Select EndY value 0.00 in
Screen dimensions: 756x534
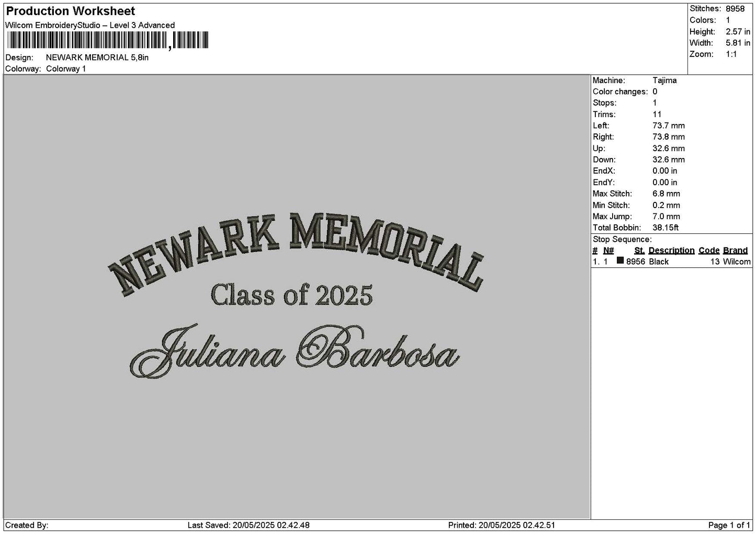664,183
